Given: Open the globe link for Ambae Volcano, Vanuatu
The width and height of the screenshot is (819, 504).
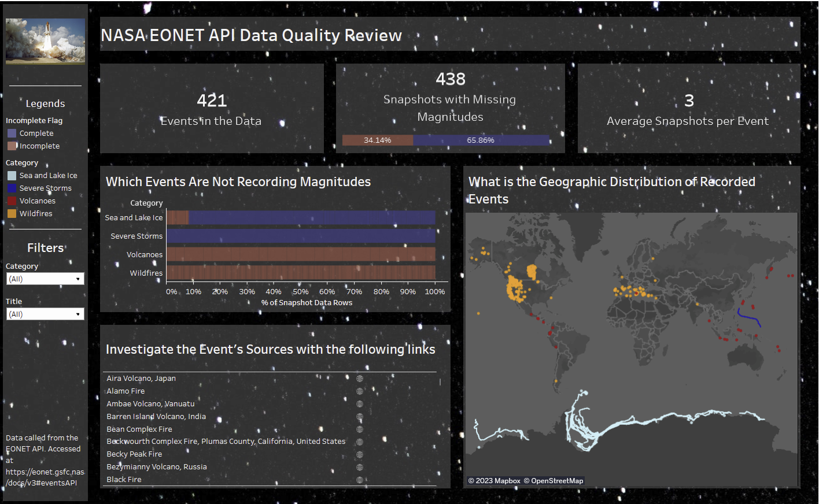Looking at the screenshot, I should point(360,404).
